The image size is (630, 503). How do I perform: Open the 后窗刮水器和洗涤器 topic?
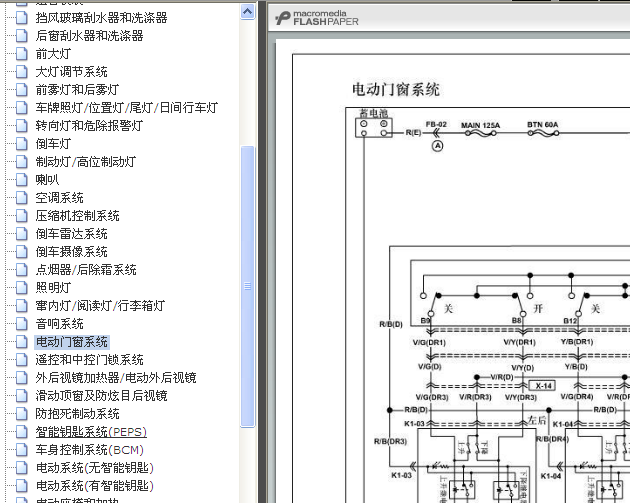[x=89, y=36]
